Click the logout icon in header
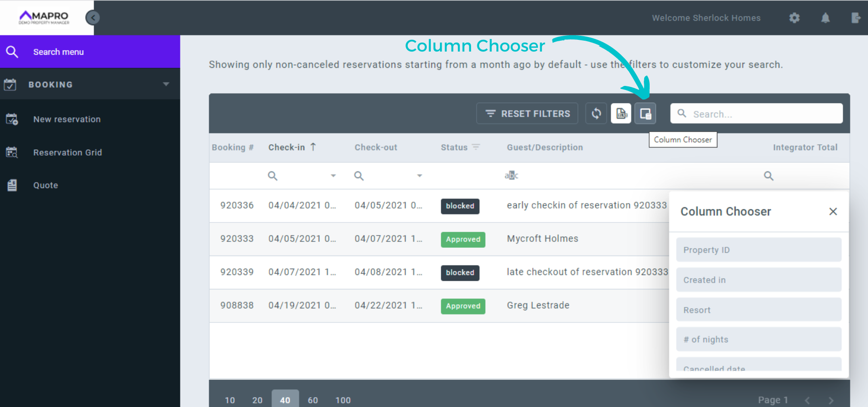 855,18
